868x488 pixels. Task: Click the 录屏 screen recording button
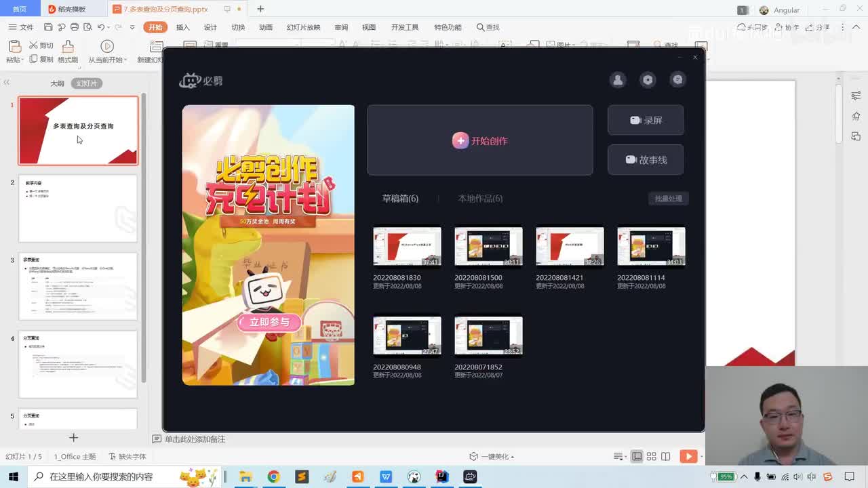(x=646, y=120)
